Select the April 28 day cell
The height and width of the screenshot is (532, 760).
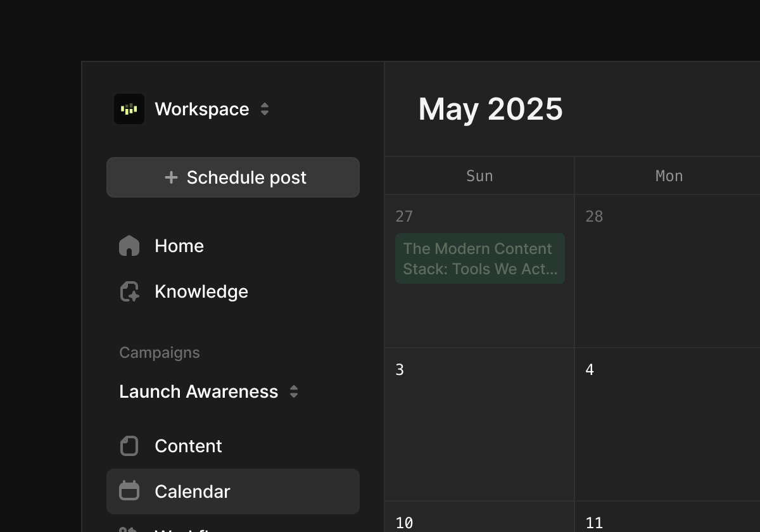[667, 285]
